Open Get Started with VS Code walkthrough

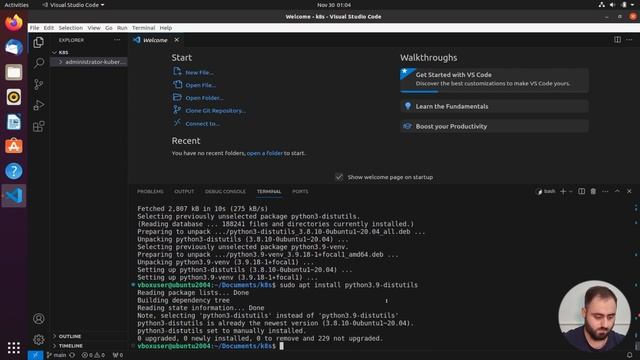tap(494, 80)
